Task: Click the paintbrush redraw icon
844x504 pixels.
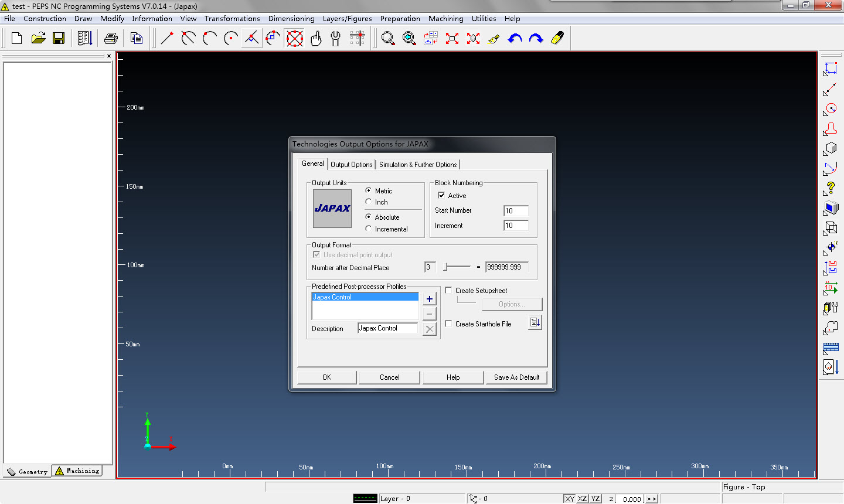Action: pyautogui.click(x=494, y=39)
